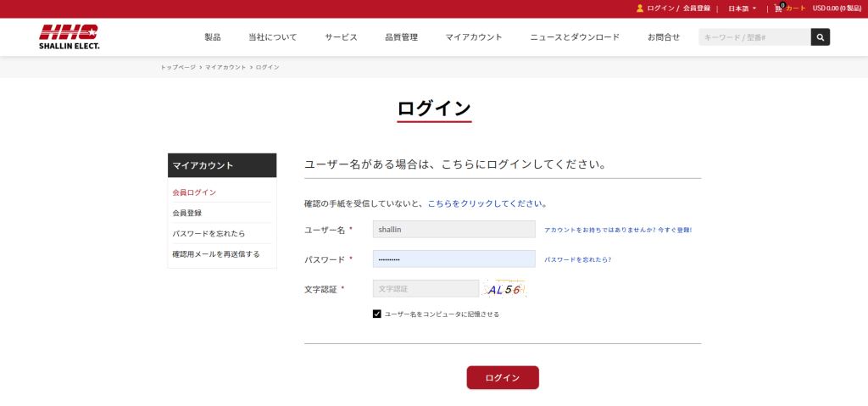Click こちらをクリックしてください confirmation link
This screenshot has width=868, height=406.
pyautogui.click(x=487, y=203)
